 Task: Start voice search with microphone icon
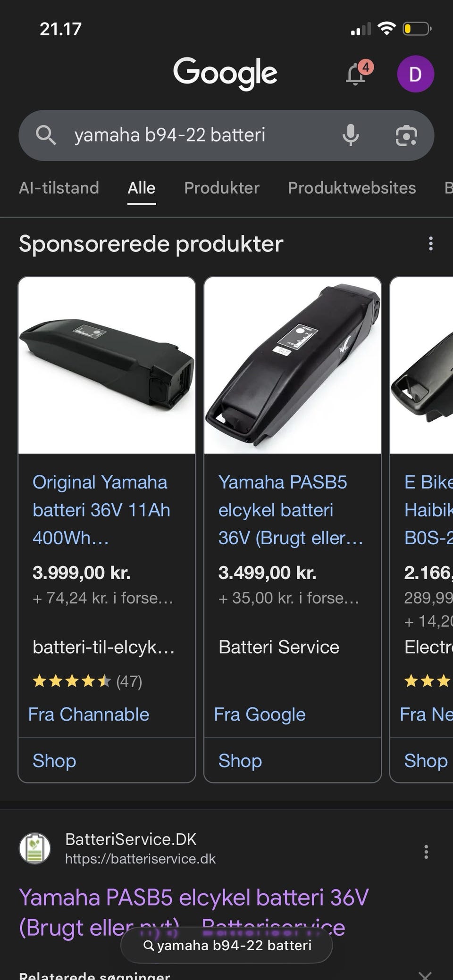(x=350, y=135)
